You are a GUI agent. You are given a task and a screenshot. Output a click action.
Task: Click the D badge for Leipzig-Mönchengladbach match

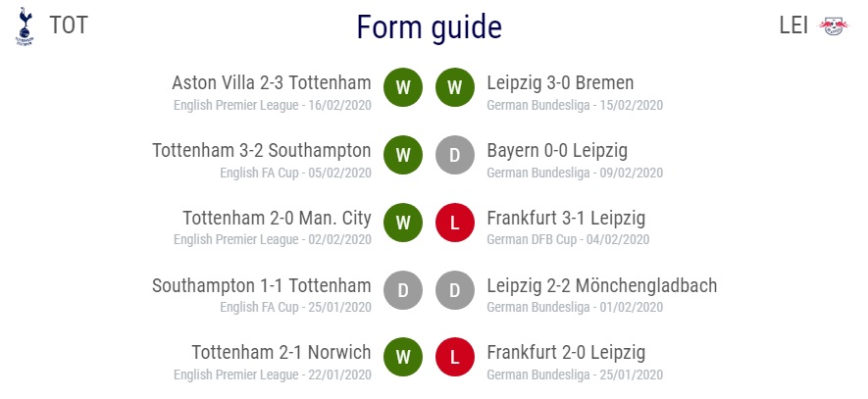455,290
